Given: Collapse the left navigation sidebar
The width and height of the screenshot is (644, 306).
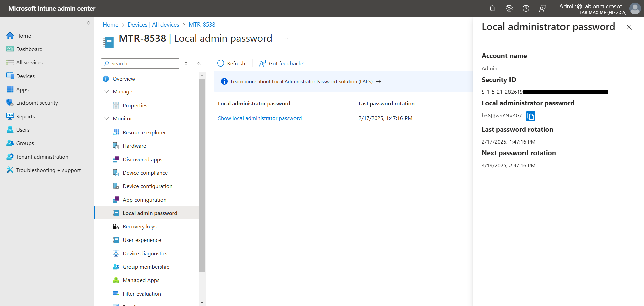Looking at the screenshot, I should (x=89, y=23).
